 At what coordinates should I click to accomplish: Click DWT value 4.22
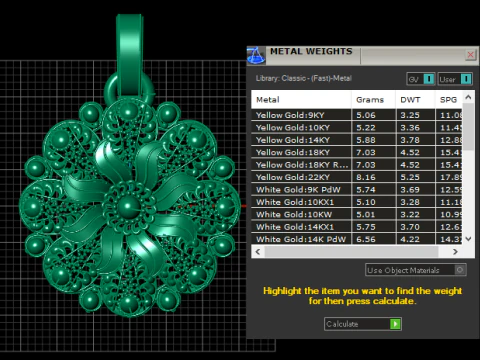click(x=410, y=239)
